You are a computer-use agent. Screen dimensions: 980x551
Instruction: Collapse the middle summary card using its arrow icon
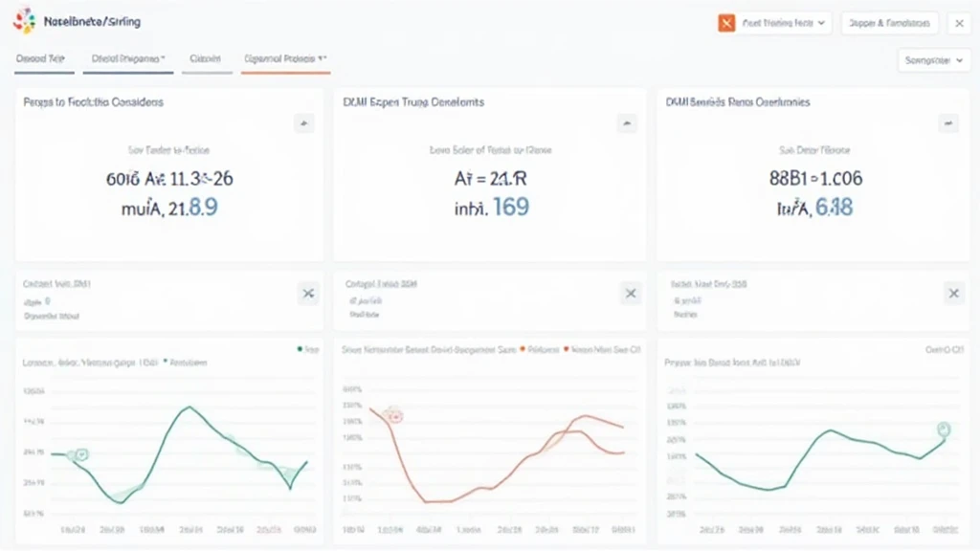(x=627, y=123)
